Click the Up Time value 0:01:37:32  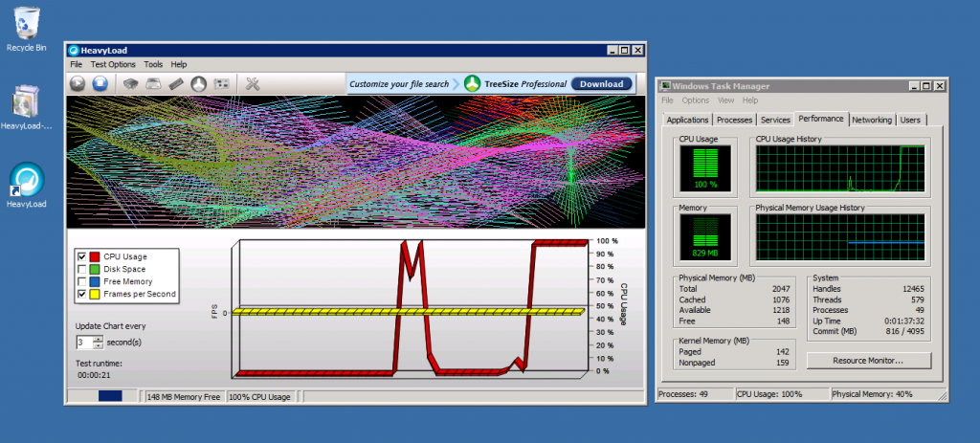[902, 321]
